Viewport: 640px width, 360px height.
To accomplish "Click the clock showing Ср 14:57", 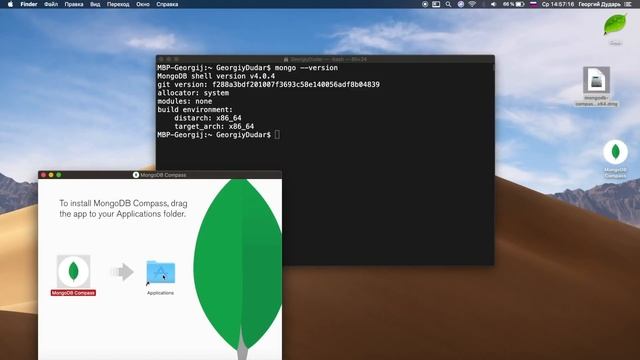I will [558, 4].
